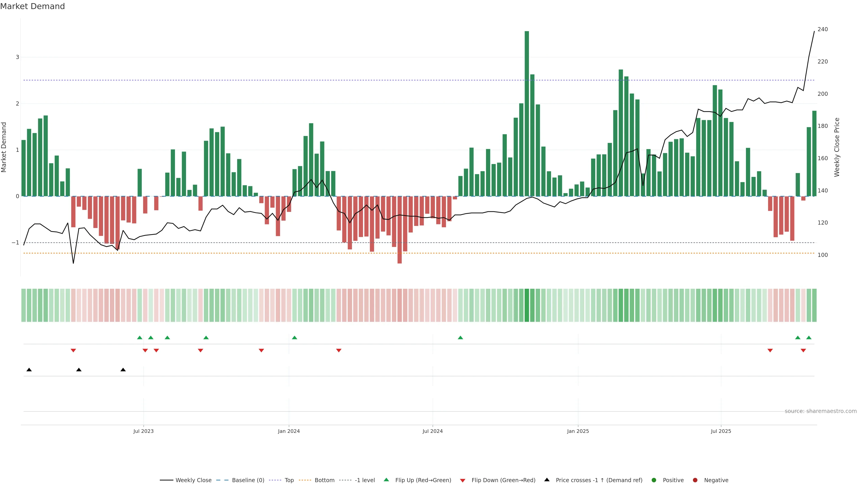Click the rightmost green flip-up triangle marker
Image resolution: width=868 pixels, height=488 pixels.
pos(809,338)
